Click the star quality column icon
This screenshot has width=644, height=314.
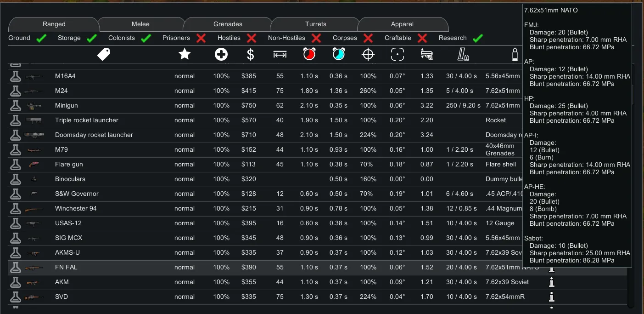tap(185, 55)
